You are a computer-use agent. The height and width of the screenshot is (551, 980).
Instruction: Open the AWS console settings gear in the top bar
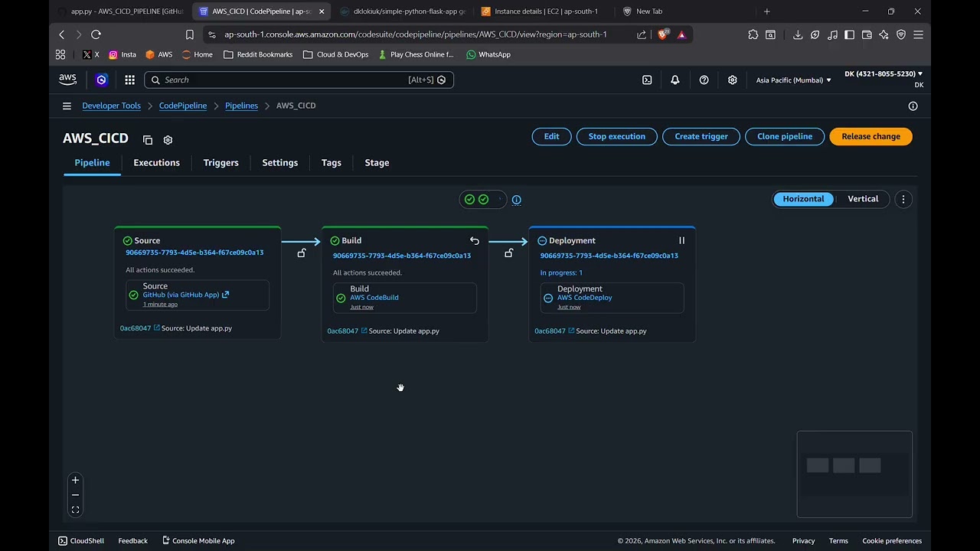(732, 80)
